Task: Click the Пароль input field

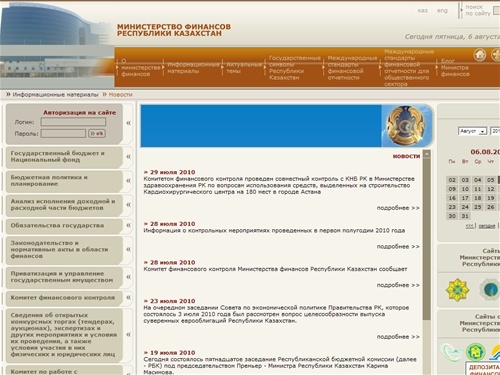Action: coord(63,134)
